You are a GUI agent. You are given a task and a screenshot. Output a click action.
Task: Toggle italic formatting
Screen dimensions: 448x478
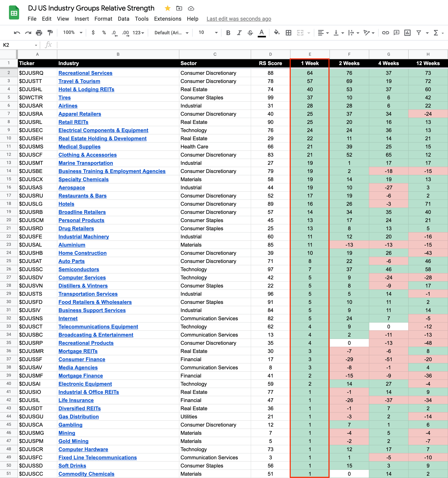pyautogui.click(x=239, y=33)
